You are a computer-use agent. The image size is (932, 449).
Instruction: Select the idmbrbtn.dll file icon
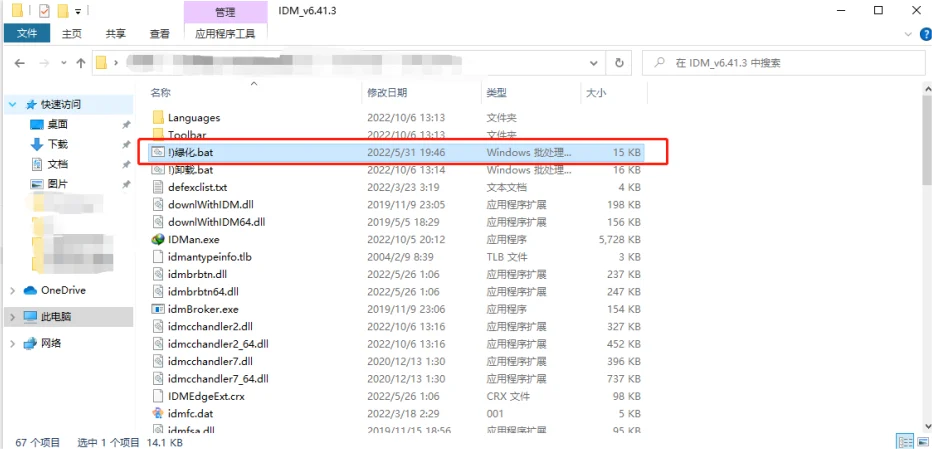click(158, 274)
